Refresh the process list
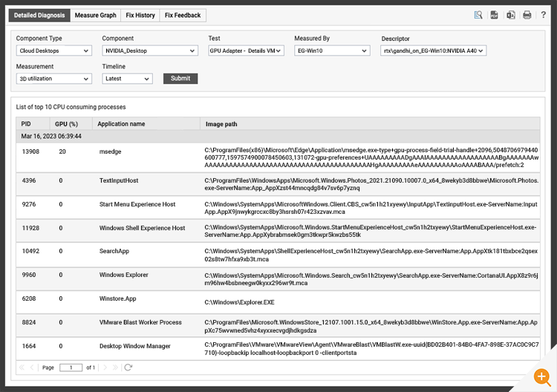The height and width of the screenshot is (392, 557). 128,367
